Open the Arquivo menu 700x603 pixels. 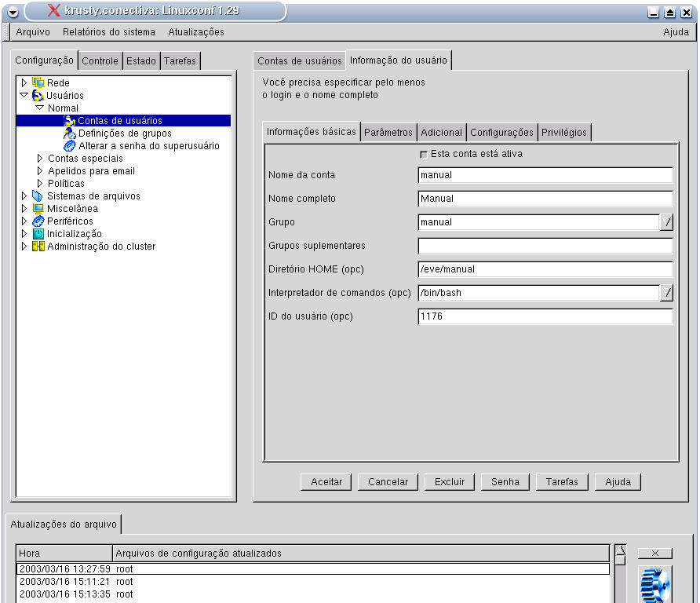33,32
